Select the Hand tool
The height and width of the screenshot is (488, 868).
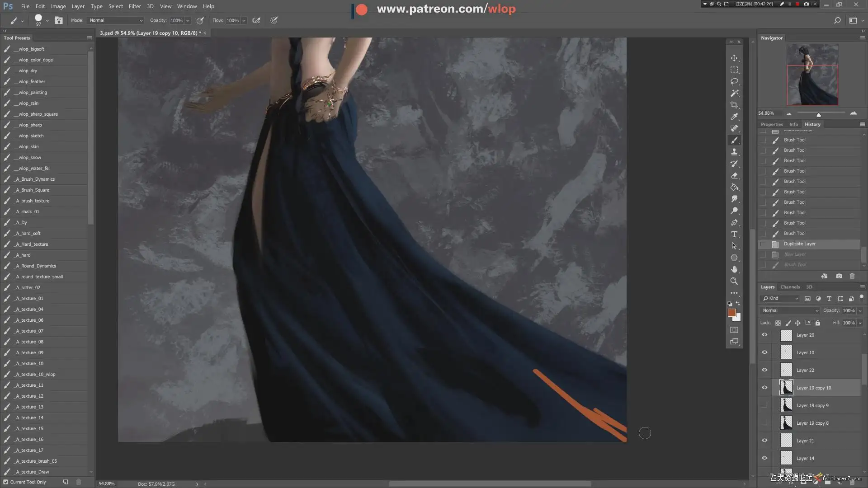click(x=734, y=269)
